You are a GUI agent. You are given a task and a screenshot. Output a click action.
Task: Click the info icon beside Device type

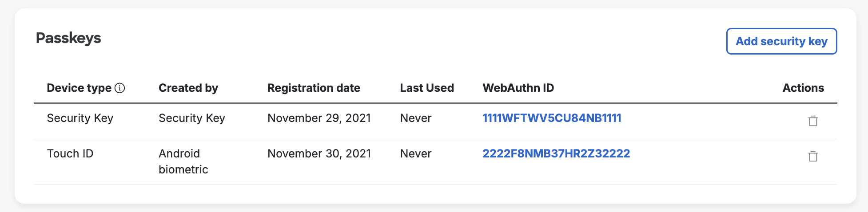coord(119,88)
